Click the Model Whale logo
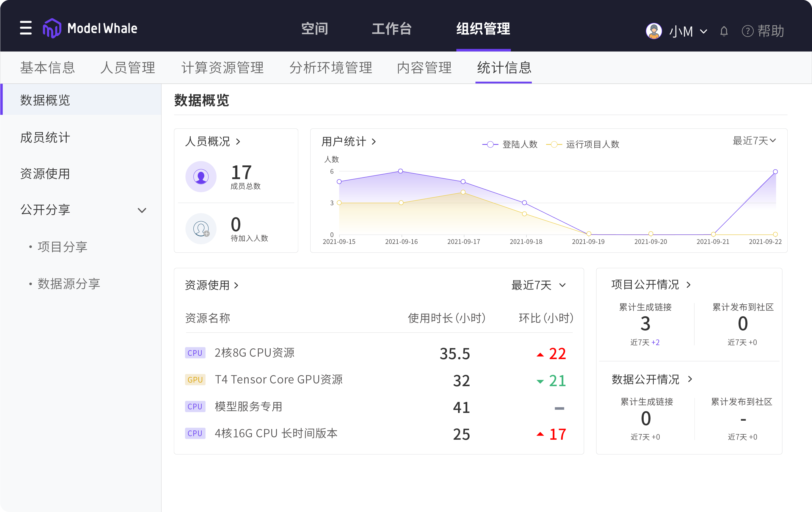The image size is (812, 512). 90,28
